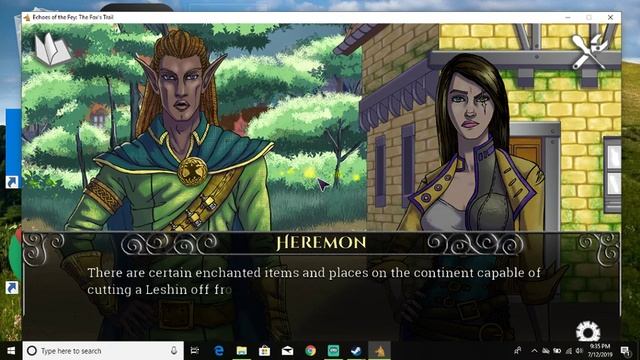Click the HEREMON speaker name banner

[321, 242]
